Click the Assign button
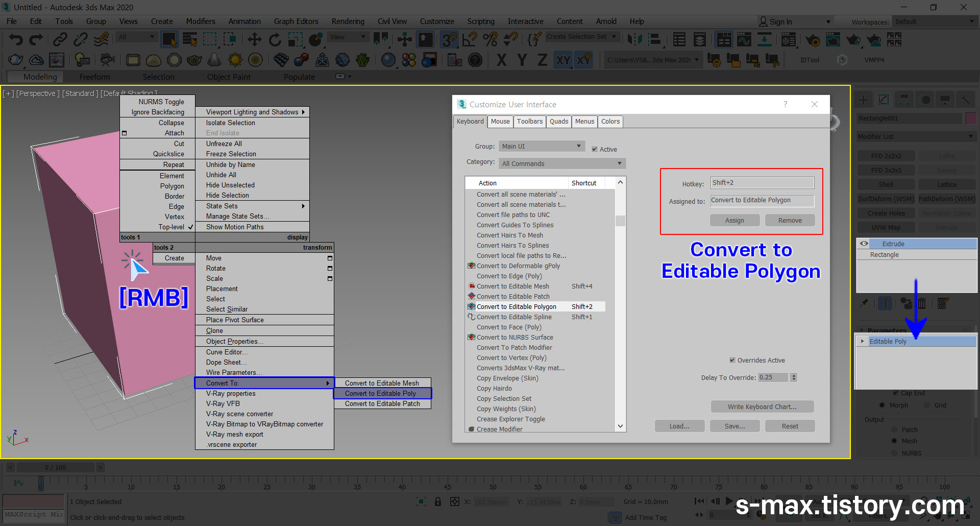980x526 pixels. [734, 220]
